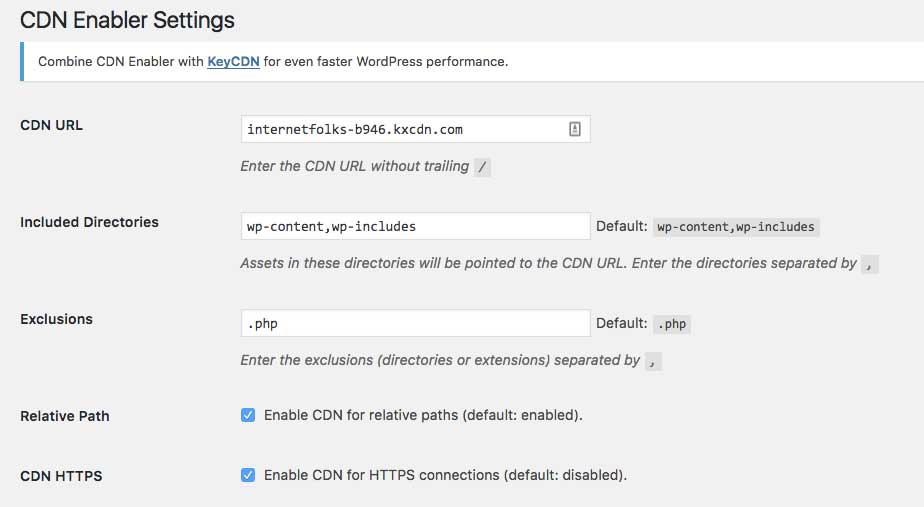Click the autofill contact icon in CDN URL field
This screenshot has width=924, height=507.
coord(575,129)
